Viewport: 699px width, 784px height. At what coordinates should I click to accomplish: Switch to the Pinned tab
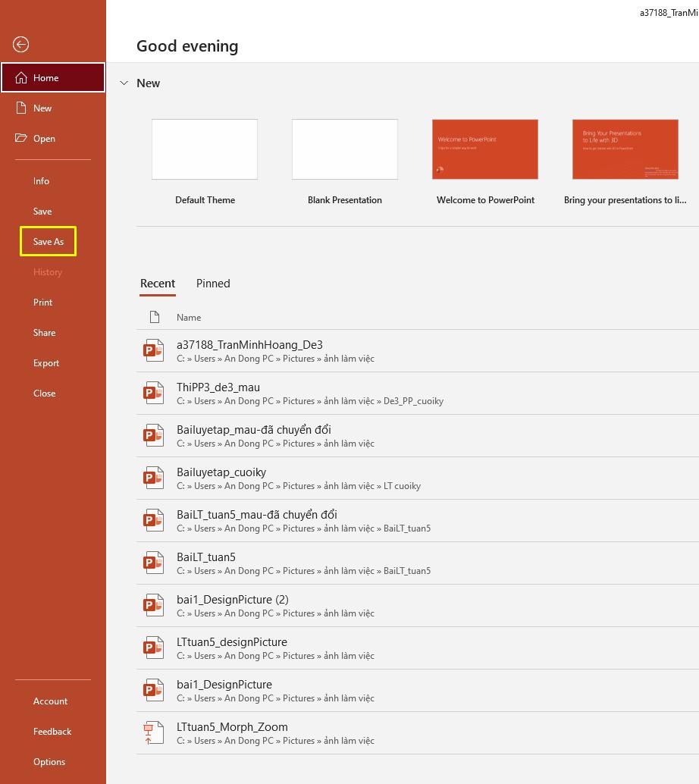(x=213, y=283)
